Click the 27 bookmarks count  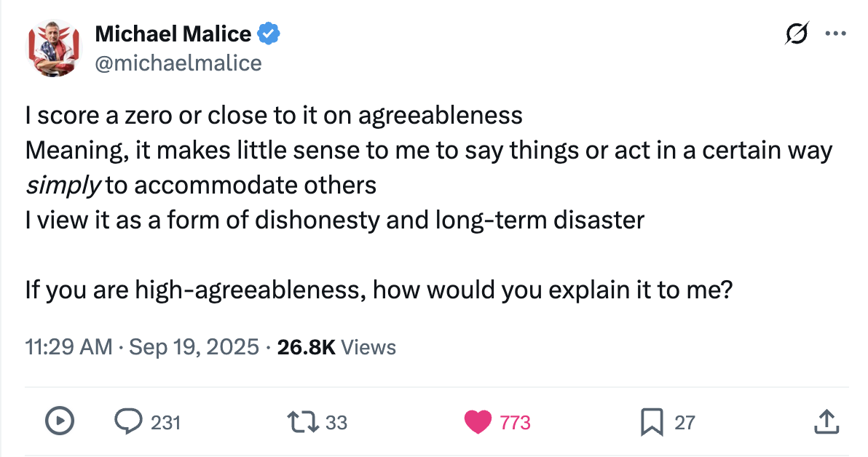[684, 422]
